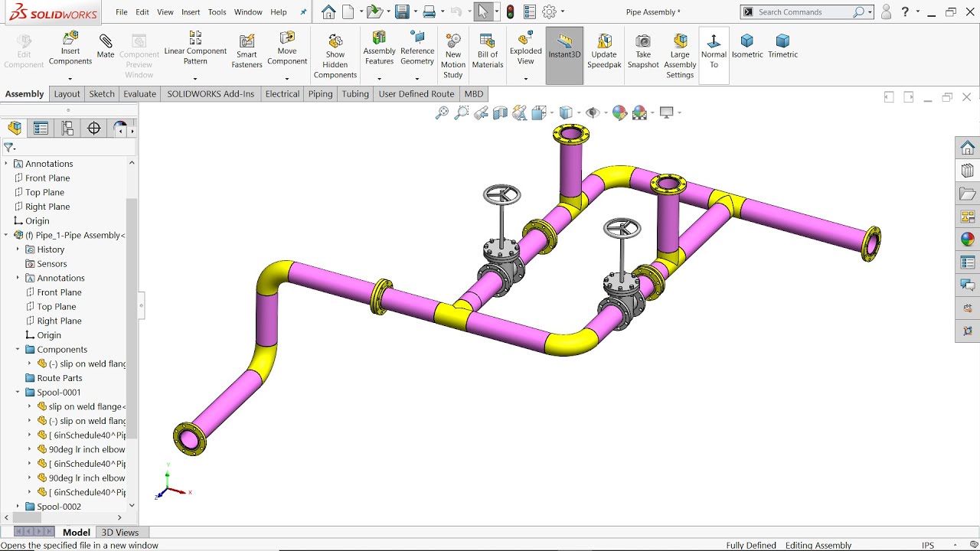Collapse the Components folder
980x551 pixels.
(x=18, y=350)
